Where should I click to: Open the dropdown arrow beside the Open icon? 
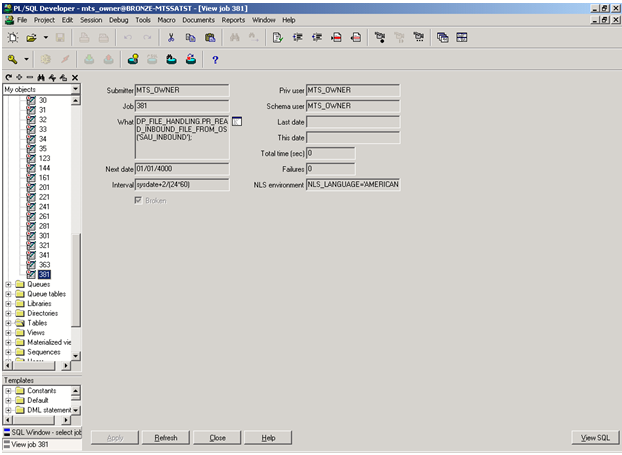46,38
